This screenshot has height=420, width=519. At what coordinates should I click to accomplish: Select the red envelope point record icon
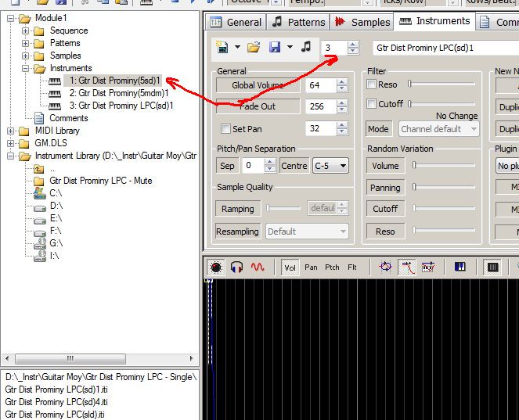tap(216, 267)
